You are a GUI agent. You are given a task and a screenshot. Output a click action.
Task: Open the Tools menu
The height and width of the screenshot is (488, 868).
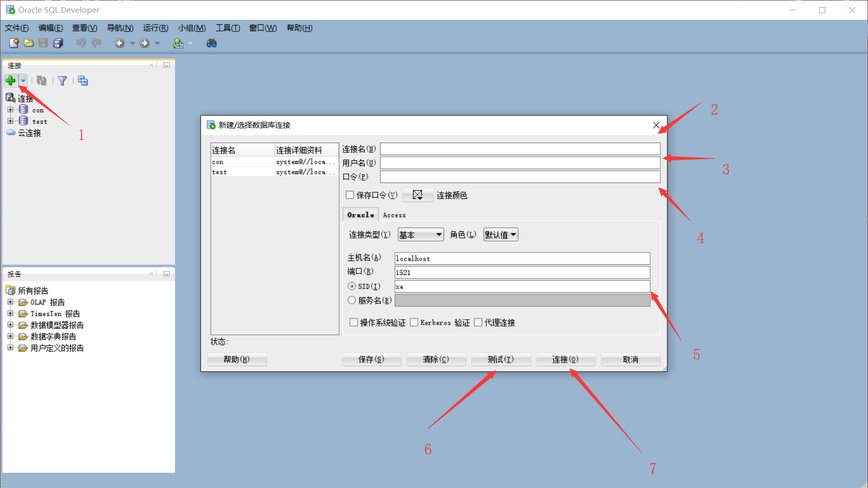tap(227, 28)
